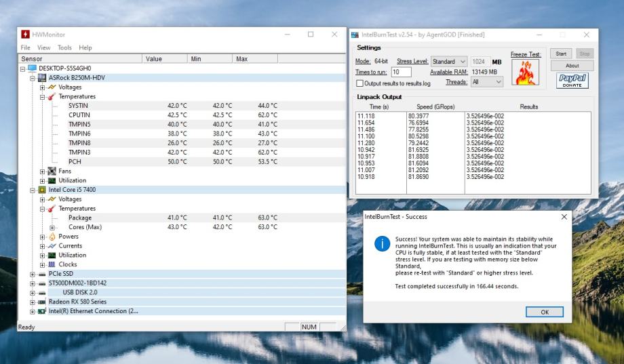The height and width of the screenshot is (364, 624).
Task: Click the PayPal Donate image button
Action: (x=574, y=81)
